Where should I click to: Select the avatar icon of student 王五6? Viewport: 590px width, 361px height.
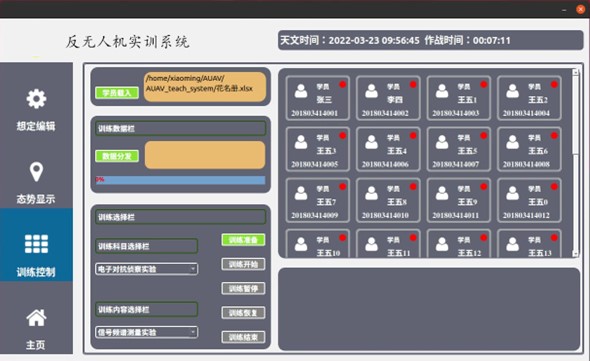512,142
